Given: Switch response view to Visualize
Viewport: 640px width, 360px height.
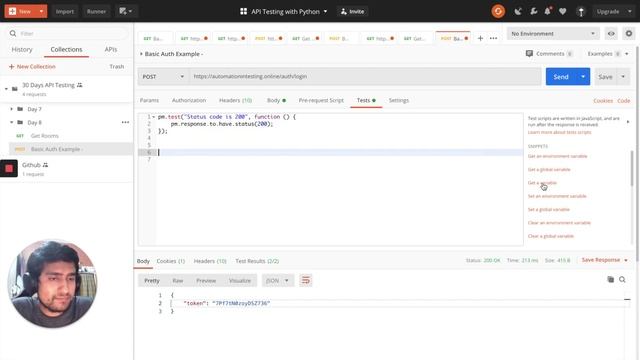Looking at the screenshot, I should tap(240, 280).
